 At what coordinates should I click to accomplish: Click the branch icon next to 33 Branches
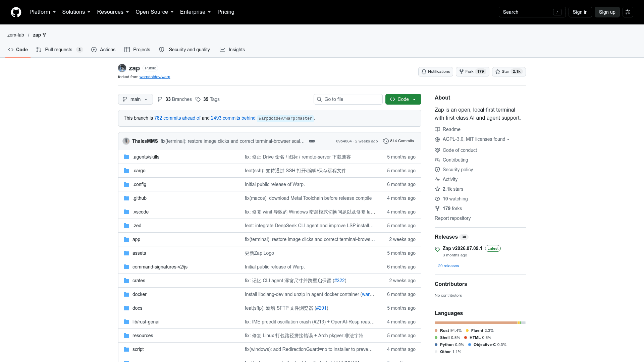(160, 99)
